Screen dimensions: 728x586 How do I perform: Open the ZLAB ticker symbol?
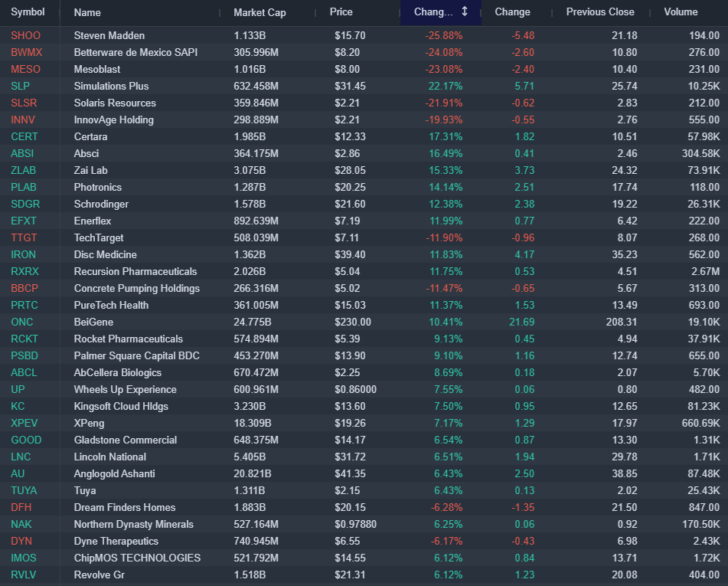pyautogui.click(x=23, y=170)
